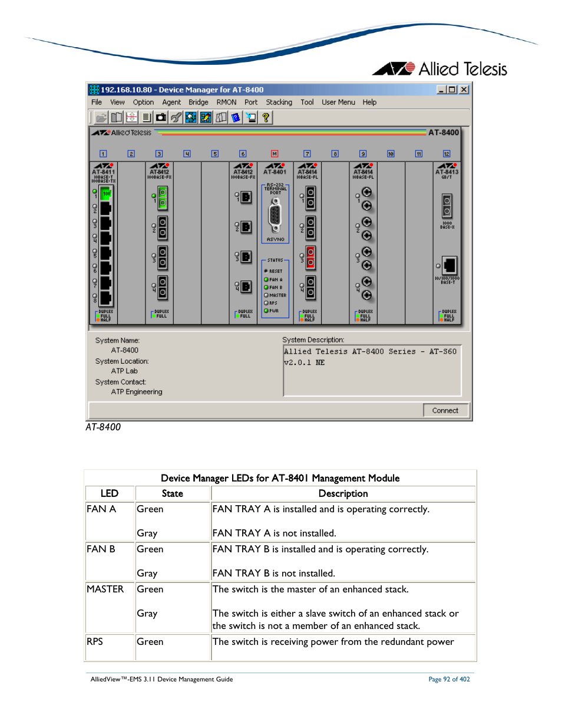The width and height of the screenshot is (562, 728).
Task: Click round port 4 on slot 9 AT-8414
Action: point(366,288)
